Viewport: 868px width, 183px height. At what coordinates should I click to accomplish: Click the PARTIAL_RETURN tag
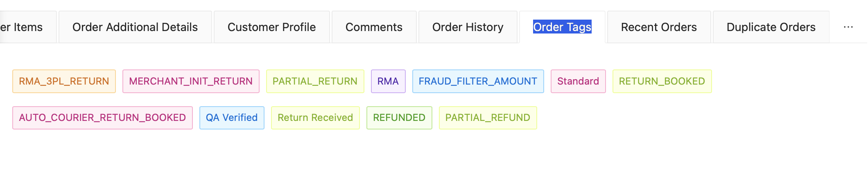315,81
